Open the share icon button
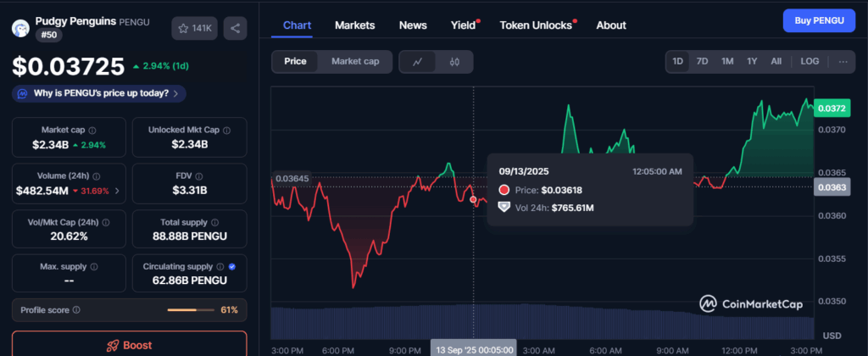Image resolution: width=868 pixels, height=356 pixels. pos(236,28)
